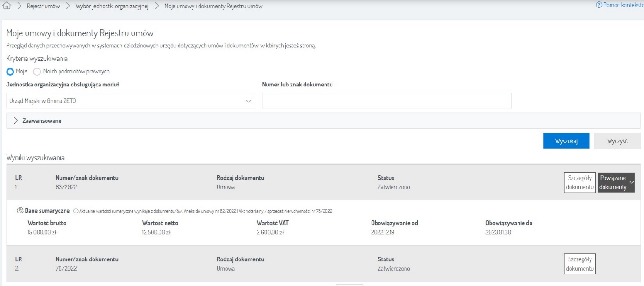Viewport: 644px width, 286px height.
Task: Click the chevron arrow next to Zaawansowane
Action: click(x=16, y=121)
